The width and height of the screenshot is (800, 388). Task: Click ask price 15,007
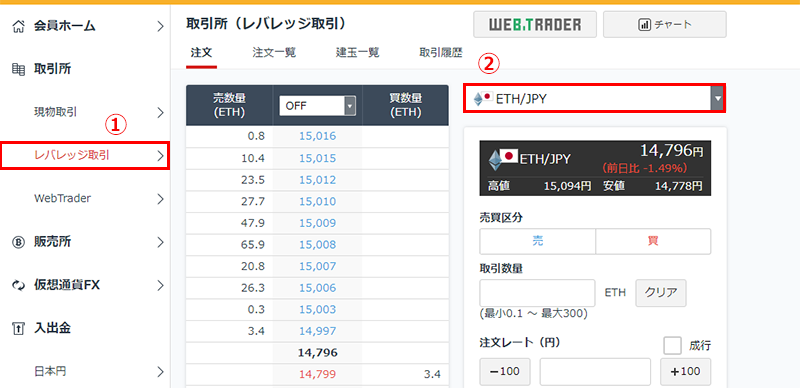[x=317, y=266]
